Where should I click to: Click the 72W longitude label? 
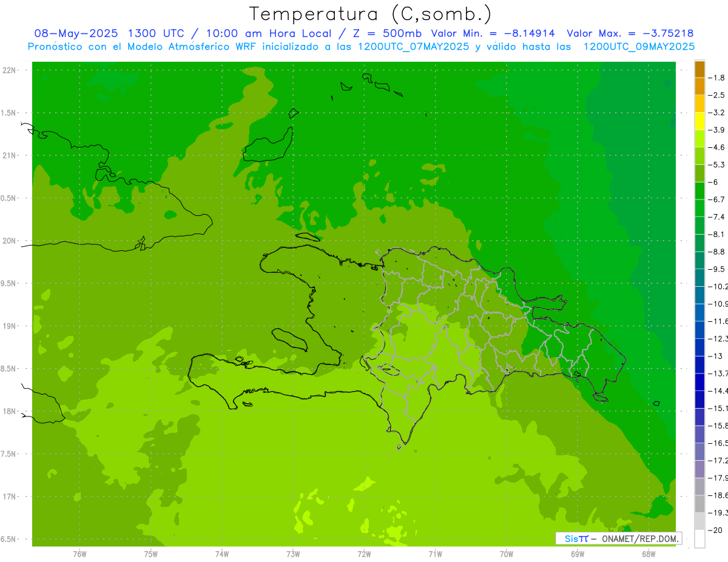[364, 554]
